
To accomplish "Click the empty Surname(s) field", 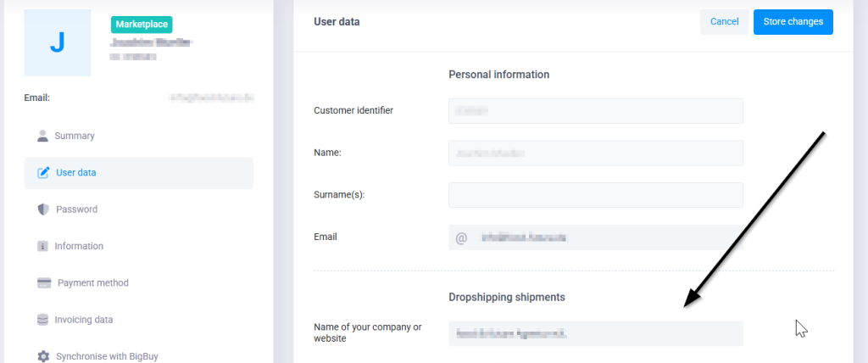I will coord(595,195).
